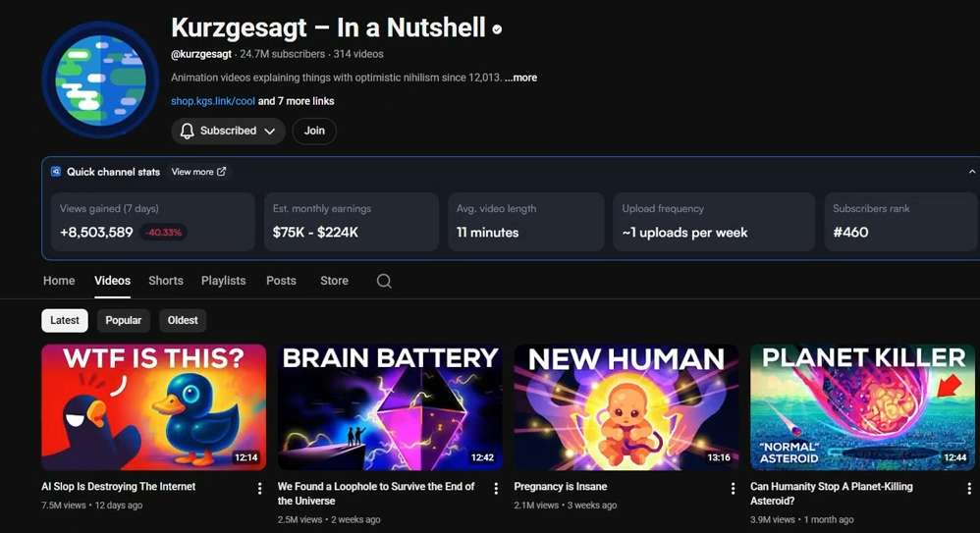Open three-dot menu for Planet-Killing Asteroid video
The image size is (980, 533).
(x=968, y=489)
